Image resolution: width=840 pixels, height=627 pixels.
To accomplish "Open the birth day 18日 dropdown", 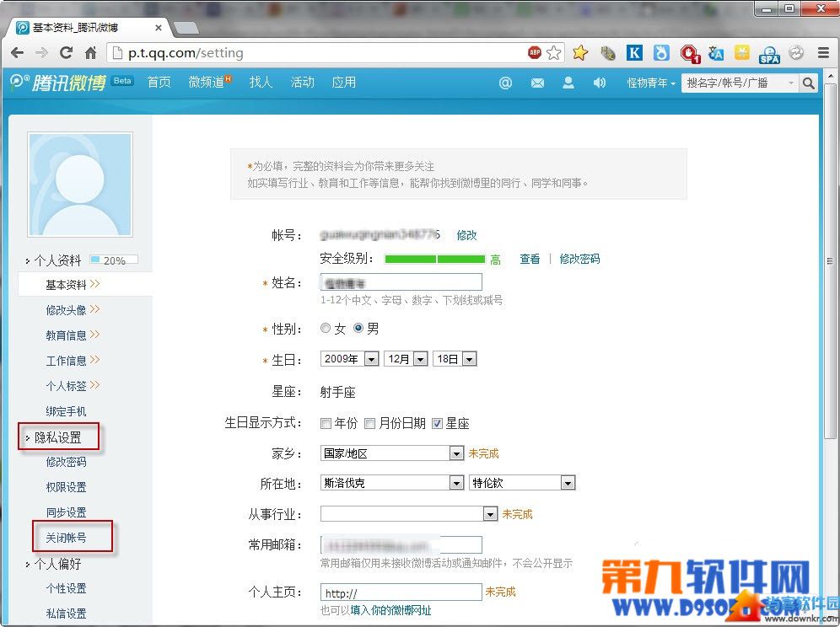I will (x=455, y=359).
